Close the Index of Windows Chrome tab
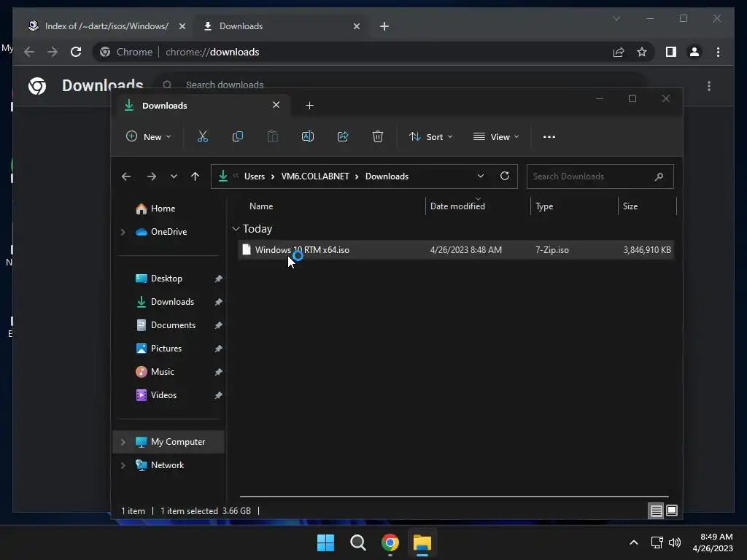The image size is (747, 560). (182, 26)
